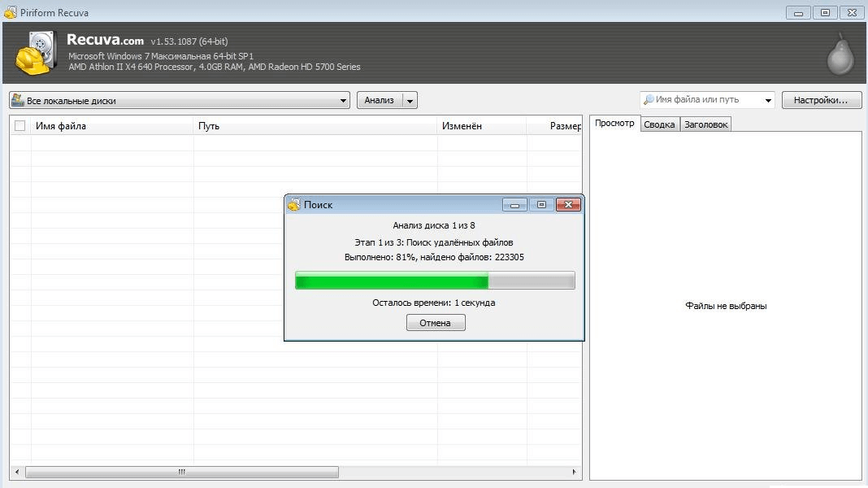Viewport: 868px width, 488px height.
Task: Open Настройки settings button
Action: [820, 100]
